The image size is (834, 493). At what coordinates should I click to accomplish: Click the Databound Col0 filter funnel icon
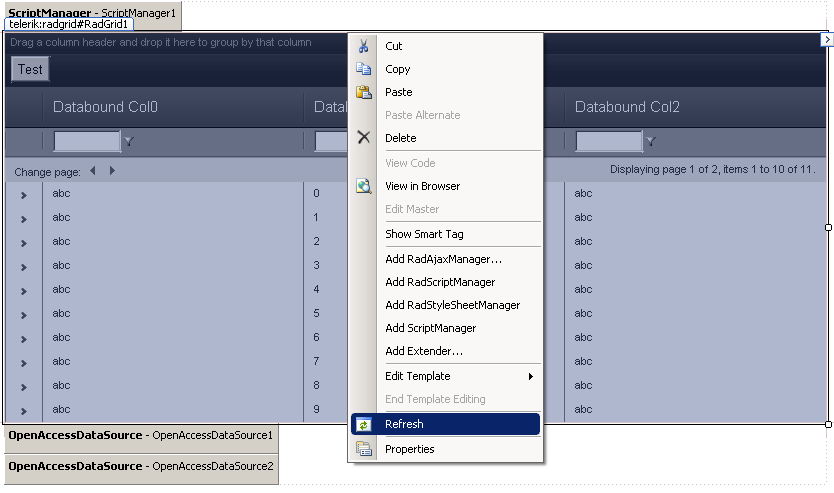point(128,142)
